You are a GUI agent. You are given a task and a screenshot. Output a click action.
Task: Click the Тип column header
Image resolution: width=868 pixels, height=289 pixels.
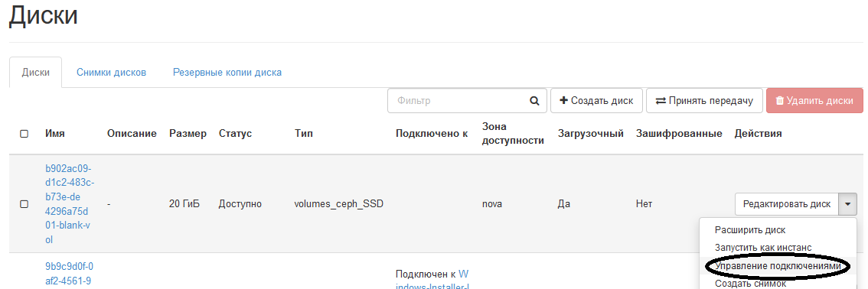[x=303, y=134]
